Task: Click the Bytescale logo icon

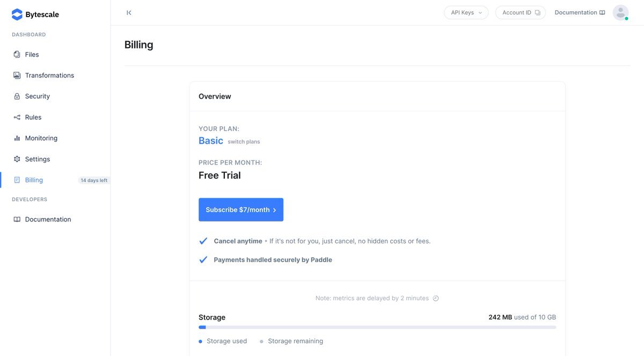Action: coord(17,14)
